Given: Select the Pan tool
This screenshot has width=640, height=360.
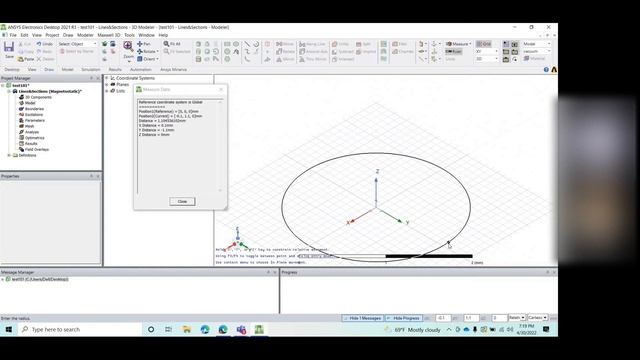Looking at the screenshot, I should point(144,44).
